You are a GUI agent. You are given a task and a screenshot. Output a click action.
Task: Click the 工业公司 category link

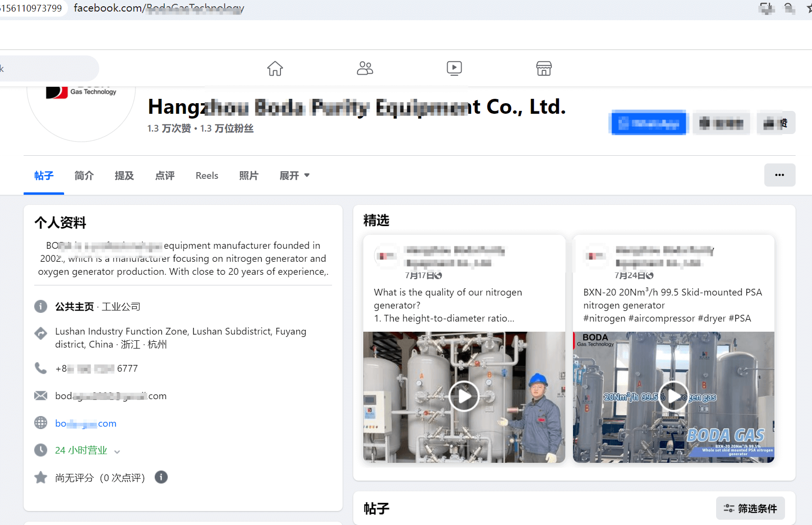(x=121, y=307)
